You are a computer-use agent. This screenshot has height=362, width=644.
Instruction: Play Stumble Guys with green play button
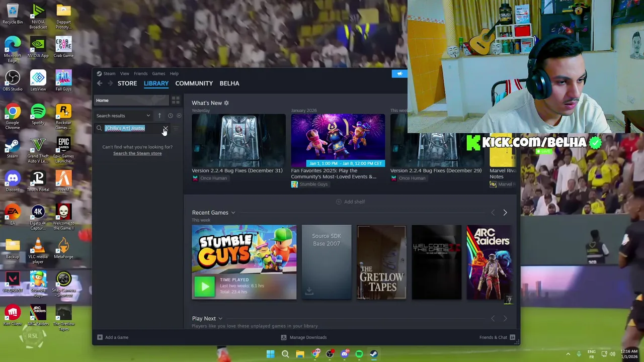pos(204,287)
